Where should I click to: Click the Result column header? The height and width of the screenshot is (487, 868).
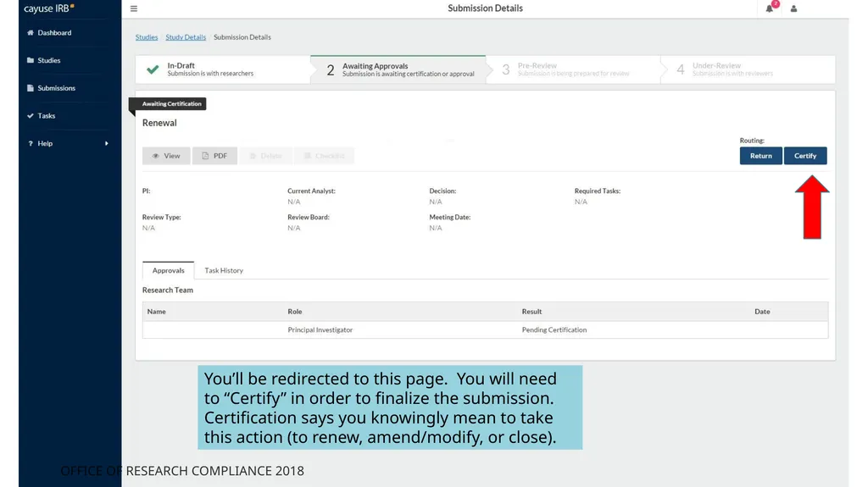[x=531, y=312]
